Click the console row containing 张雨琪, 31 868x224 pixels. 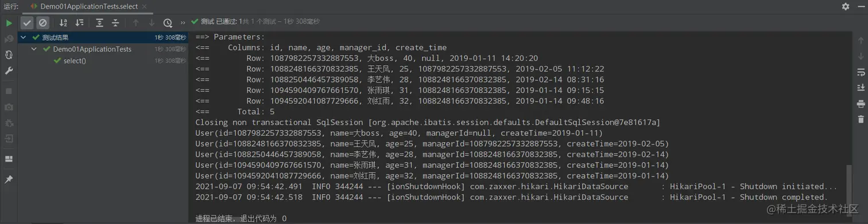pos(400,91)
